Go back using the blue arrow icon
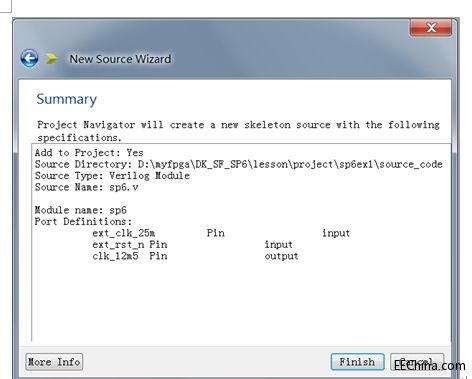The width and height of the screenshot is (472, 379). (x=29, y=58)
